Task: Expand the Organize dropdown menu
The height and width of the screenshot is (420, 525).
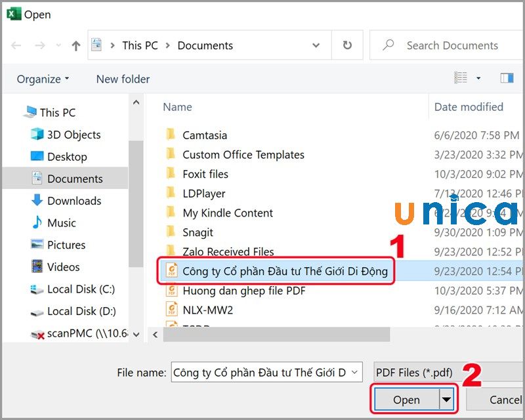Action: [43, 79]
